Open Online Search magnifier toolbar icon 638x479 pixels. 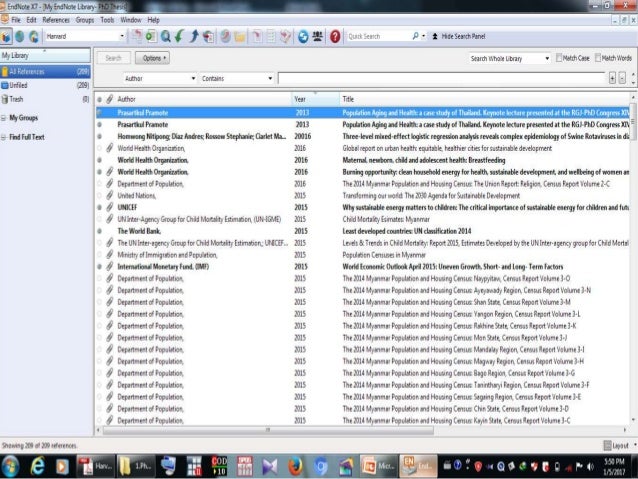pyautogui.click(x=166, y=37)
